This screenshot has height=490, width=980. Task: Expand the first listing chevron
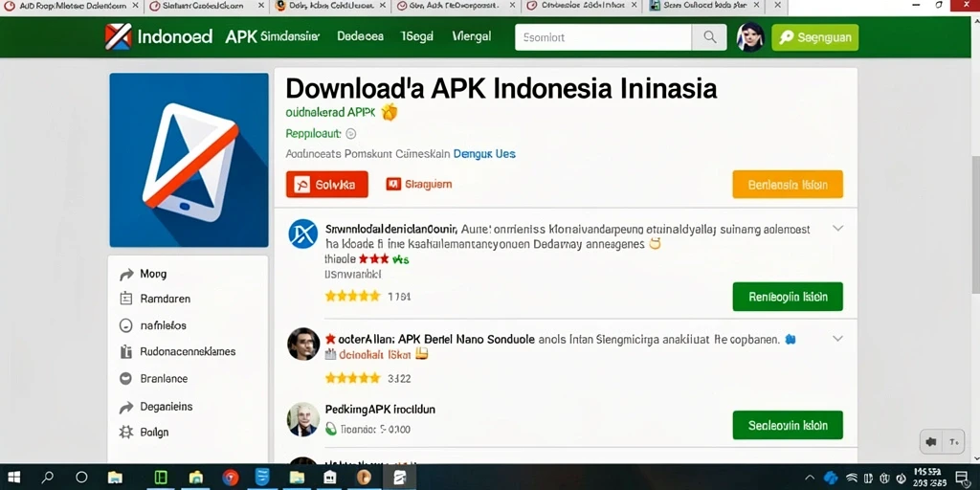838,228
